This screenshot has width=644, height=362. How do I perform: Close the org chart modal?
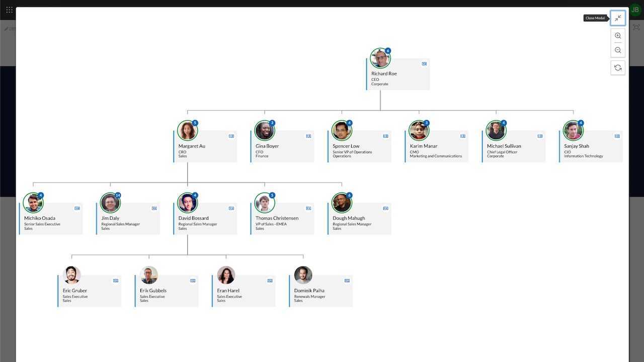[x=618, y=18]
